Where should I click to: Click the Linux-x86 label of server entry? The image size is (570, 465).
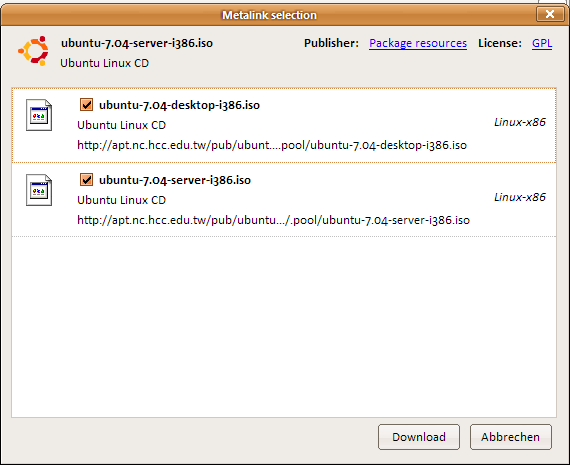coord(520,197)
